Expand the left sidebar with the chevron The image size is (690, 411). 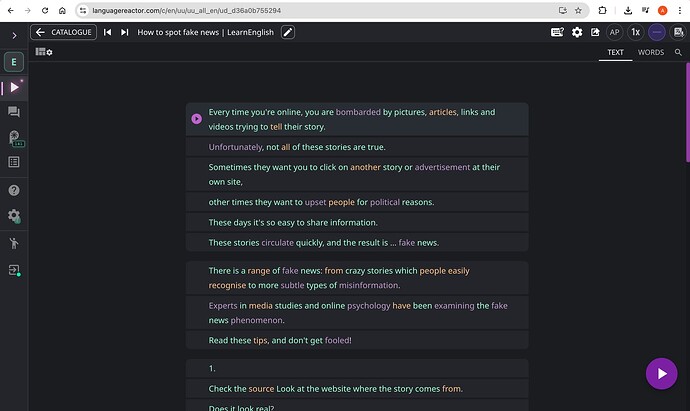coord(14,35)
